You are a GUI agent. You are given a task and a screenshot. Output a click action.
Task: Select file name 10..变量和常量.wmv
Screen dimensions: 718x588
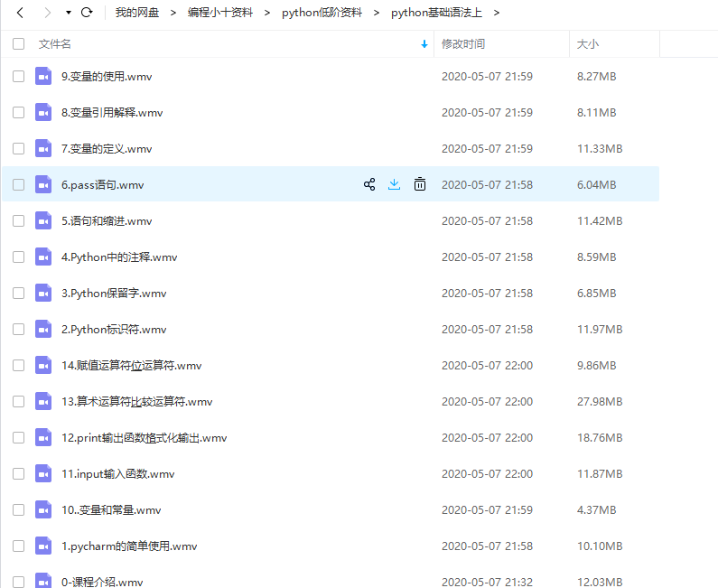point(111,510)
